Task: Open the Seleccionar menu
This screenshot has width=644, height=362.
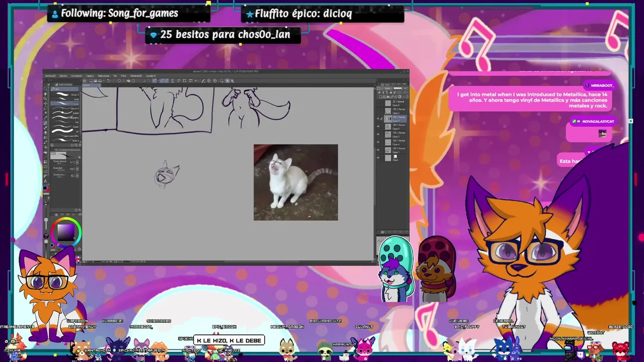Action: pos(104,76)
